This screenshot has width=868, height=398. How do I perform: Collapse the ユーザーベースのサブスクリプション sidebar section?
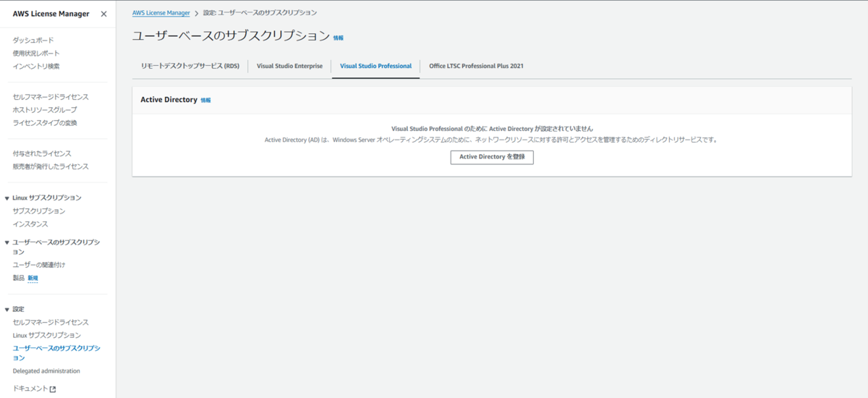point(7,242)
